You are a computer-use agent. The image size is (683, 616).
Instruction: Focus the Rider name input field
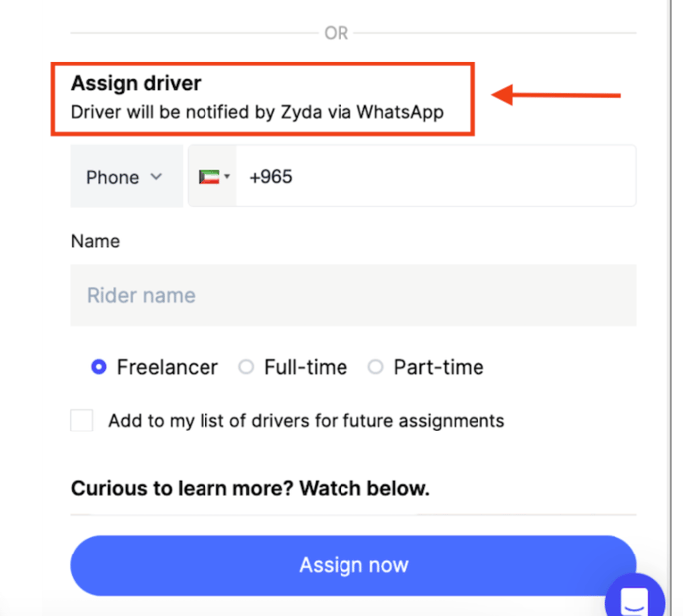coord(353,296)
